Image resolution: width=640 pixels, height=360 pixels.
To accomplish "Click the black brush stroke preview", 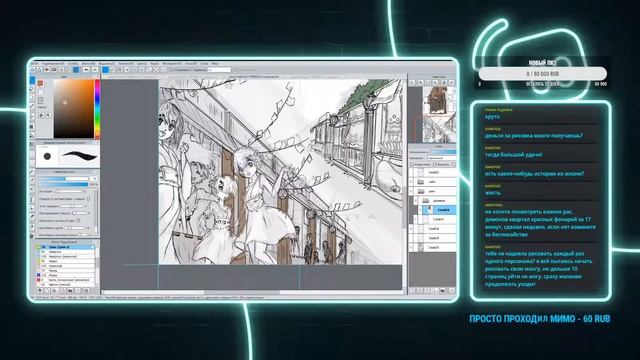I will (80, 156).
